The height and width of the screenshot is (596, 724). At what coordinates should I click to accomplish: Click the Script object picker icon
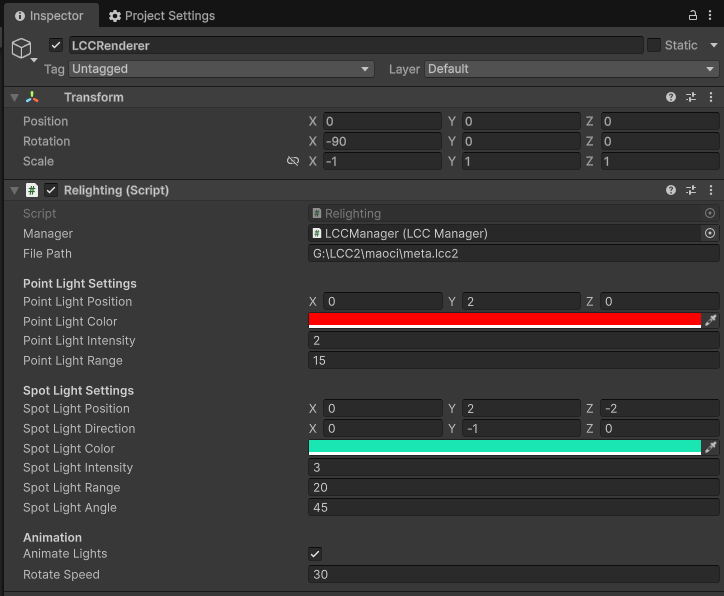[x=710, y=213]
